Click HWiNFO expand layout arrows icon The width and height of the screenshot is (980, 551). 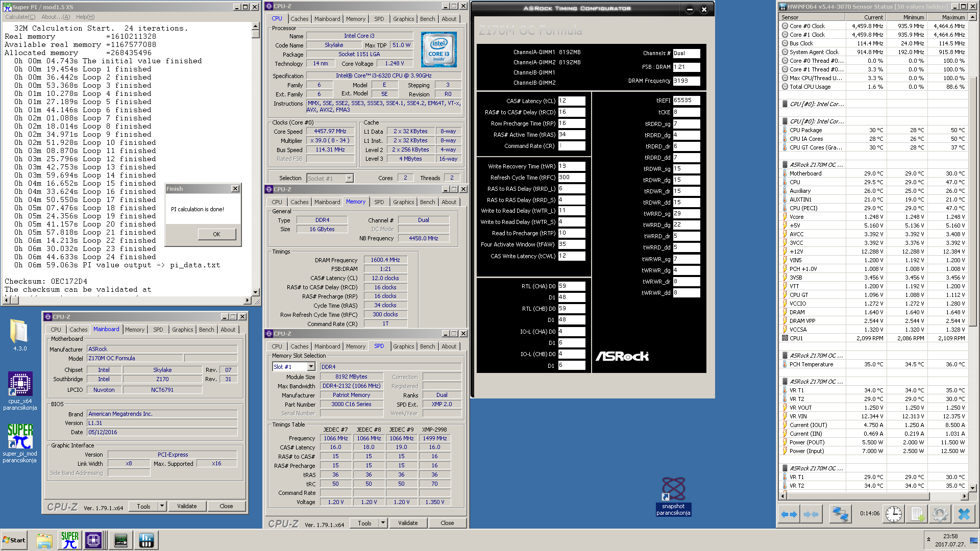(789, 514)
